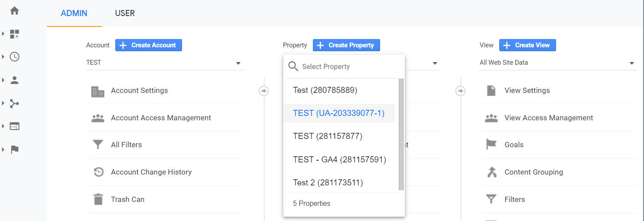The width and height of the screenshot is (644, 221).
Task: Click the Create View button
Action: 527,45
